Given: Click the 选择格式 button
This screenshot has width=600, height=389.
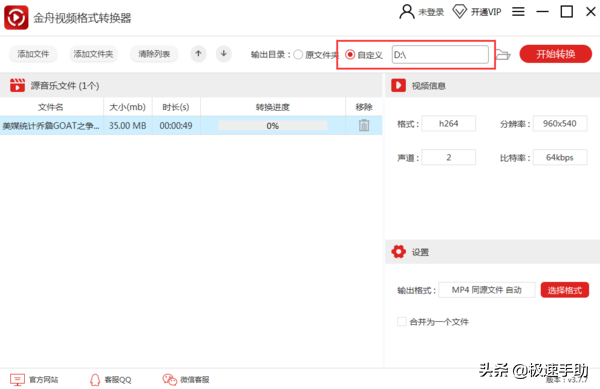Looking at the screenshot, I should point(564,290).
